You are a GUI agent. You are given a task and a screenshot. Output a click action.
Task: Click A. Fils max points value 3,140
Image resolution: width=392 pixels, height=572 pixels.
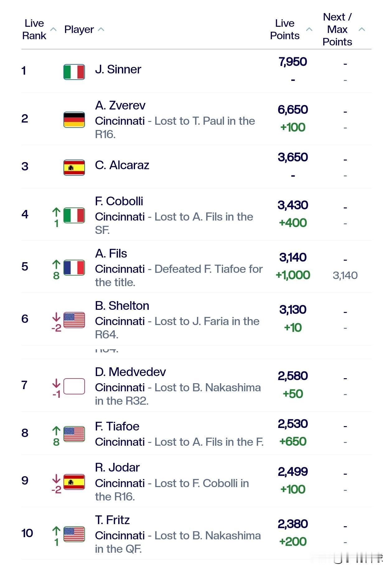click(x=345, y=275)
